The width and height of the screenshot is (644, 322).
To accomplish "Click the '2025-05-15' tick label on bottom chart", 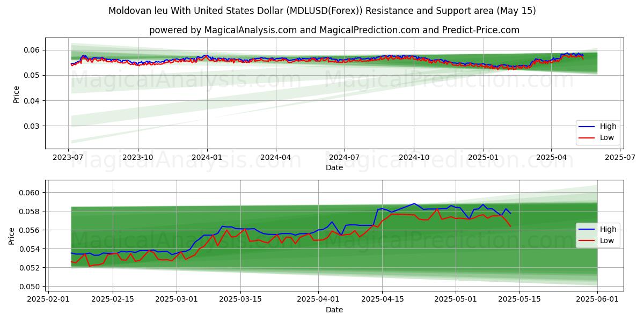I will pos(520,300).
